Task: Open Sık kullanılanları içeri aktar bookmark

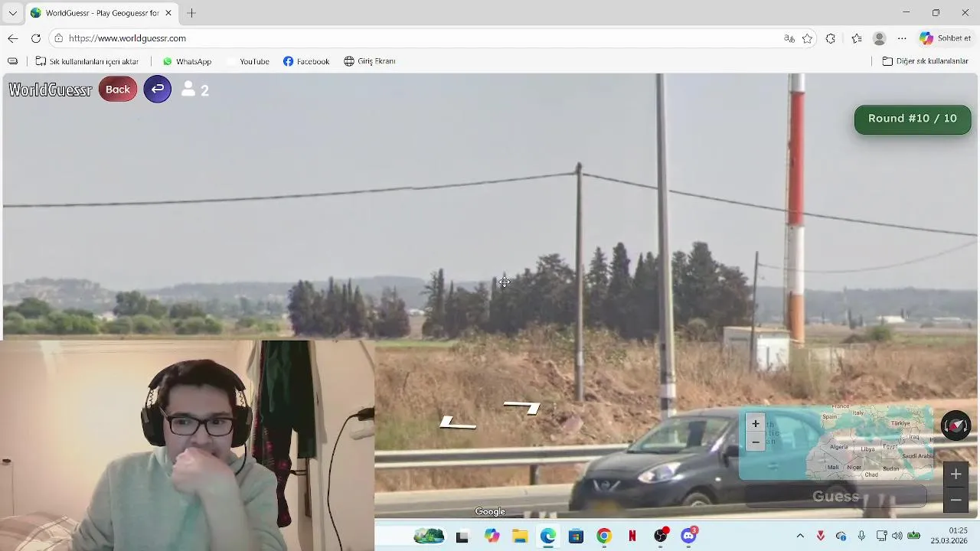Action: tap(87, 61)
